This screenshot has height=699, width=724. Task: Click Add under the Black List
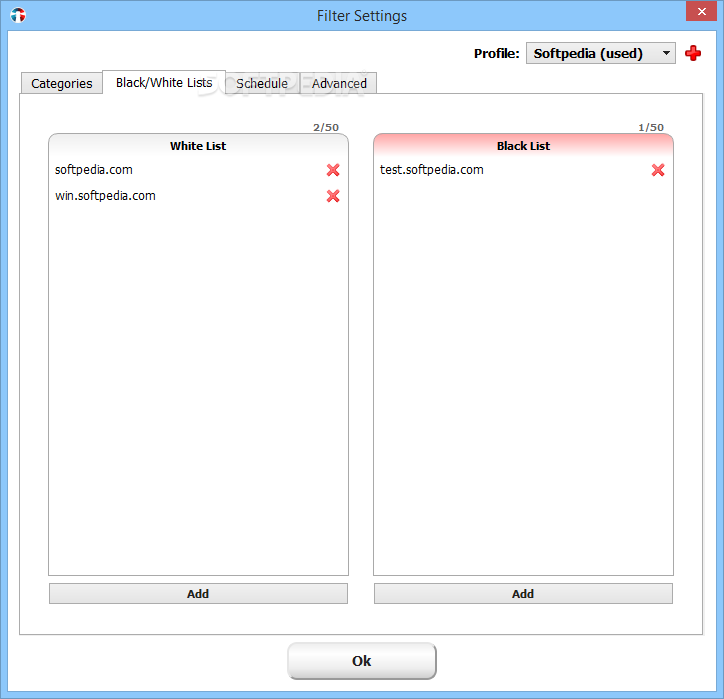coord(523,594)
